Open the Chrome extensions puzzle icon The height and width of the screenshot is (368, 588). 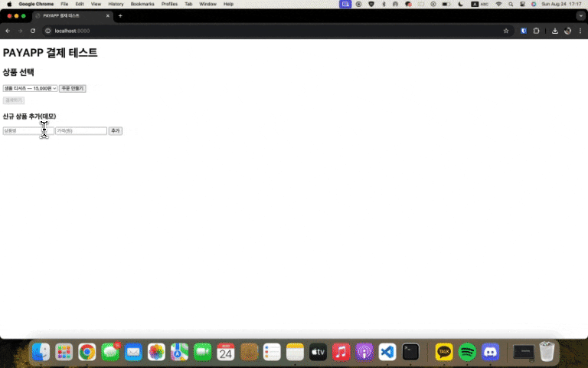[x=536, y=31]
